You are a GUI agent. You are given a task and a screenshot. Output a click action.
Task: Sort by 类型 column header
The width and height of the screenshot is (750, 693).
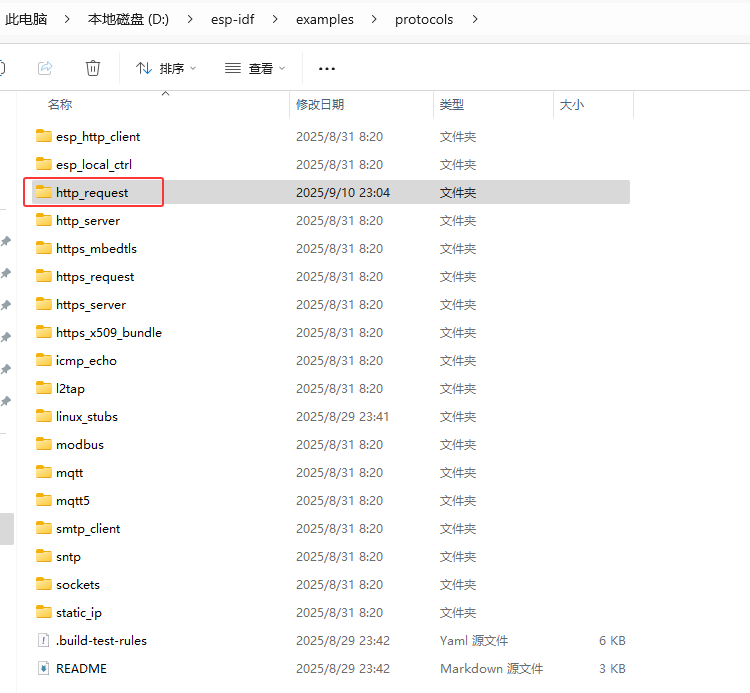pos(452,104)
